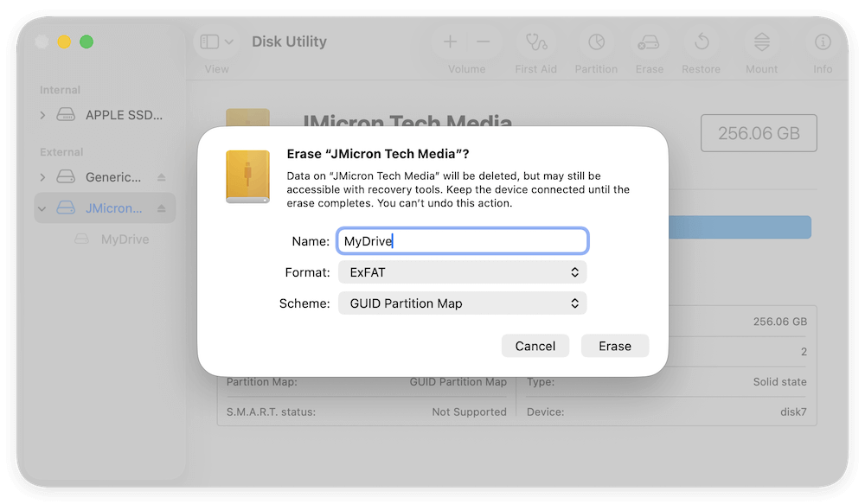Open the View sidebar options menu
Screen dimensions: 865x504
[215, 41]
